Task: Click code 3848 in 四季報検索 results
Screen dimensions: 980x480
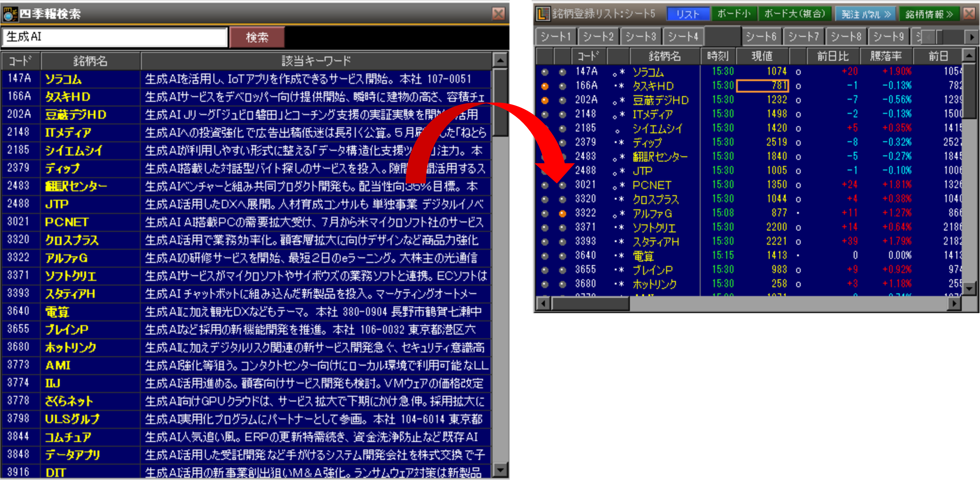Action: click(x=18, y=454)
